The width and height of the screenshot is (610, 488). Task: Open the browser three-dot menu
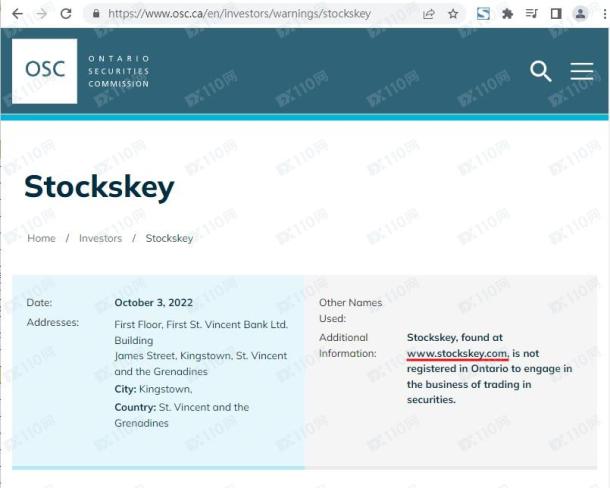(x=605, y=14)
